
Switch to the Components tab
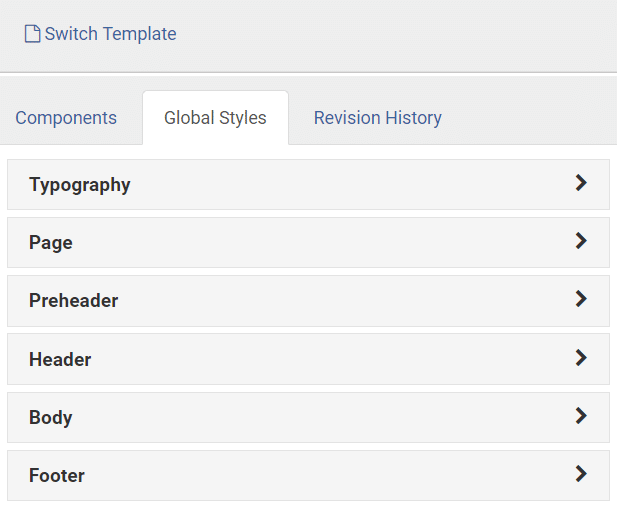[66, 118]
